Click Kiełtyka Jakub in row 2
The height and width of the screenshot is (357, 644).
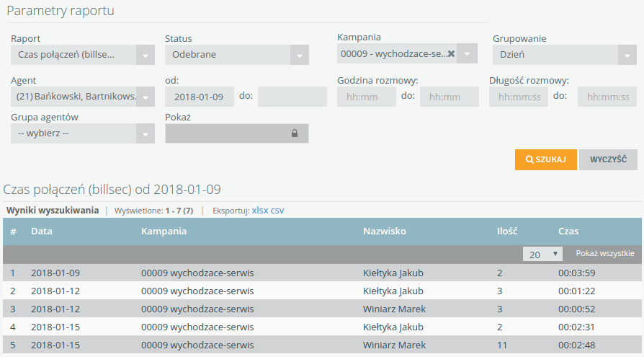pos(393,291)
